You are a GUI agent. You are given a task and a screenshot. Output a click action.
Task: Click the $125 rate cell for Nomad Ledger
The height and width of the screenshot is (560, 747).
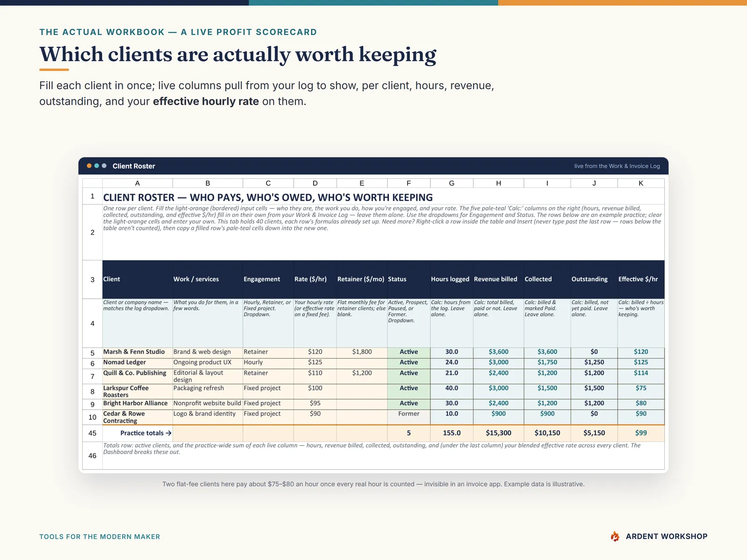pos(315,363)
